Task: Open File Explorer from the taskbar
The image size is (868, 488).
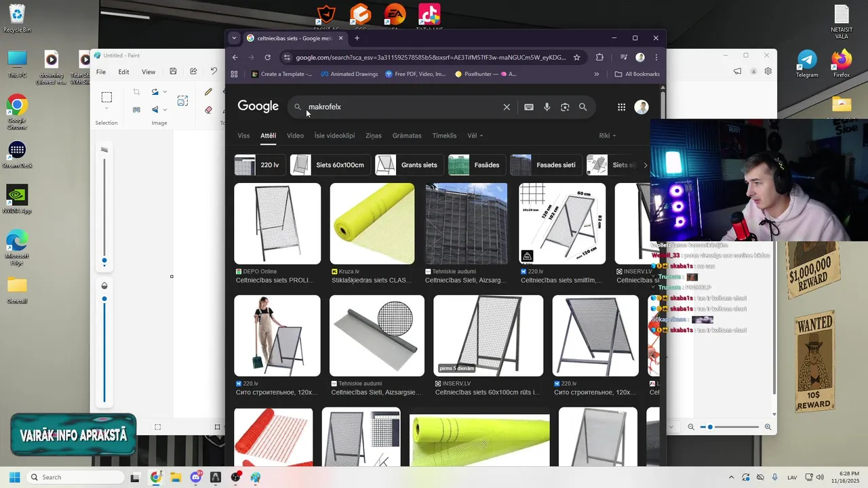Action: pos(176,477)
